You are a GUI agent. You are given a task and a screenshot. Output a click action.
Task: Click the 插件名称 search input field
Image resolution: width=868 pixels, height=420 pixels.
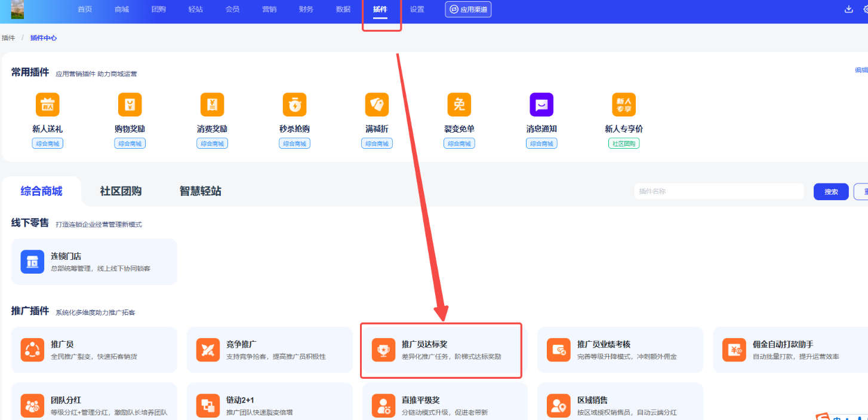coord(718,191)
